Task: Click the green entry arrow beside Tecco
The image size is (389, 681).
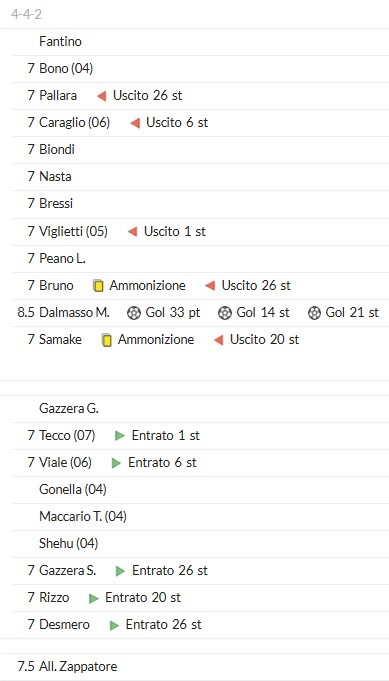Action: [x=120, y=436]
